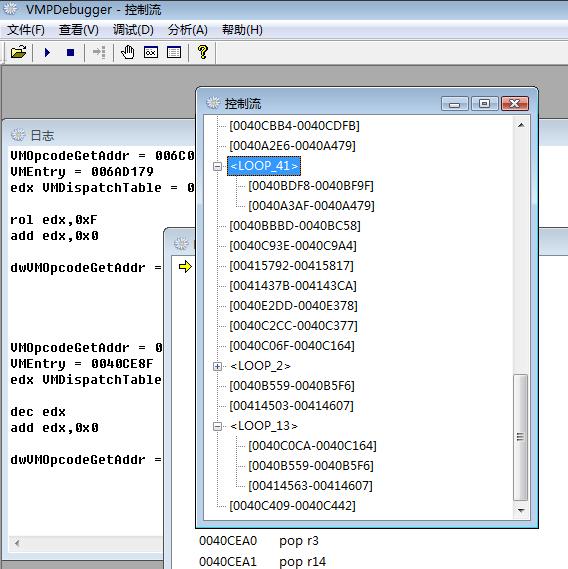Click log line dec edx

point(38,412)
